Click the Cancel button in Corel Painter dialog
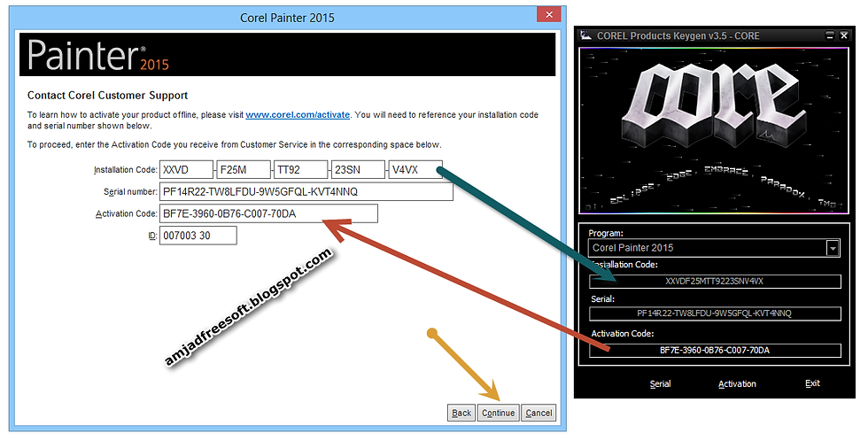The height and width of the screenshot is (441, 868). pos(539,413)
